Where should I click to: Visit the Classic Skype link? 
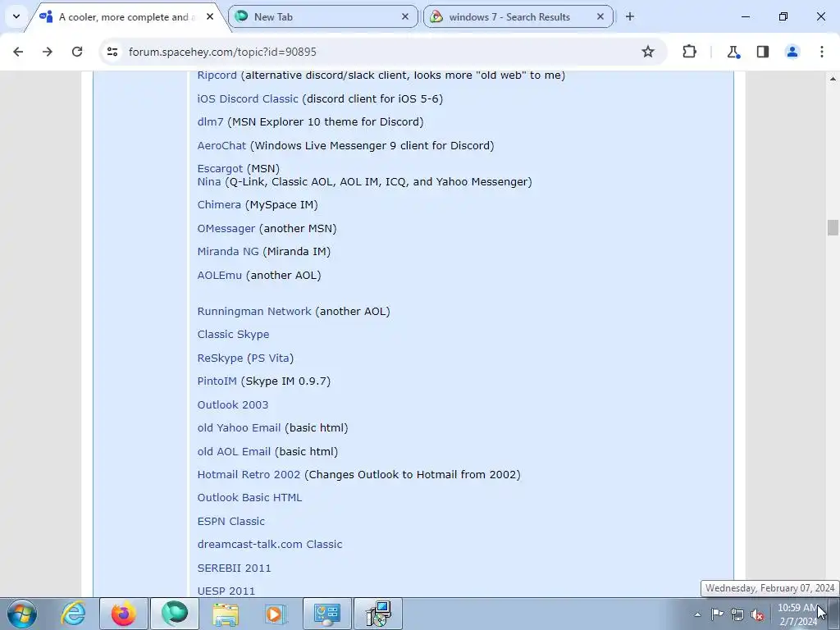click(233, 335)
